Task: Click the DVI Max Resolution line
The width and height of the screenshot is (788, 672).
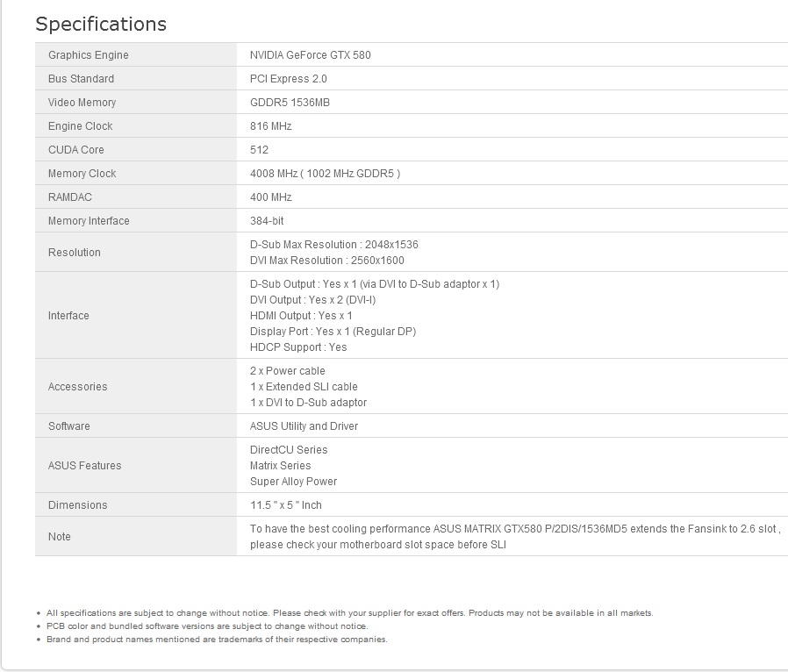Action: click(x=326, y=261)
